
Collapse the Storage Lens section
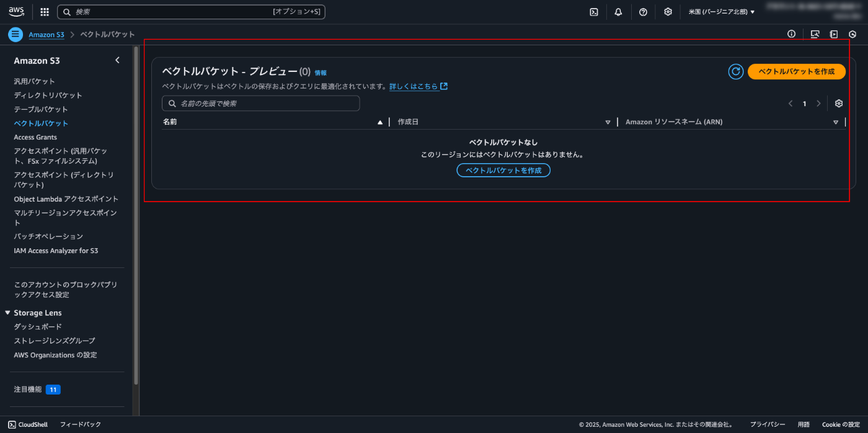click(7, 313)
